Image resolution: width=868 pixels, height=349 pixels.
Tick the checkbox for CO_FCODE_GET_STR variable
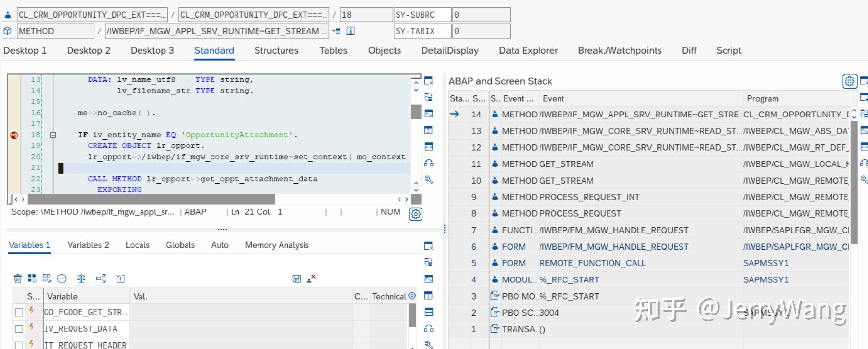tap(19, 312)
